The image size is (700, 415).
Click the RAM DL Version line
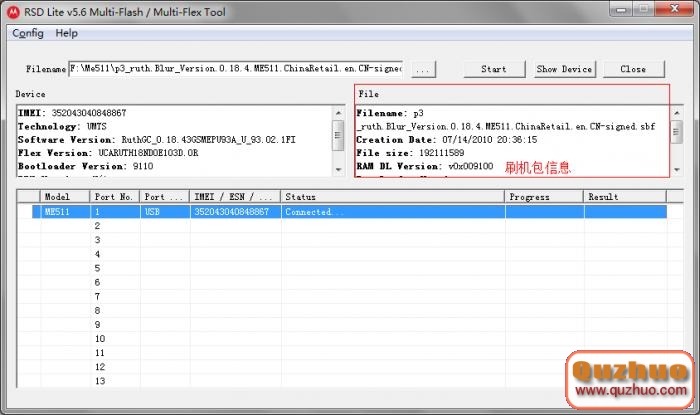point(425,166)
